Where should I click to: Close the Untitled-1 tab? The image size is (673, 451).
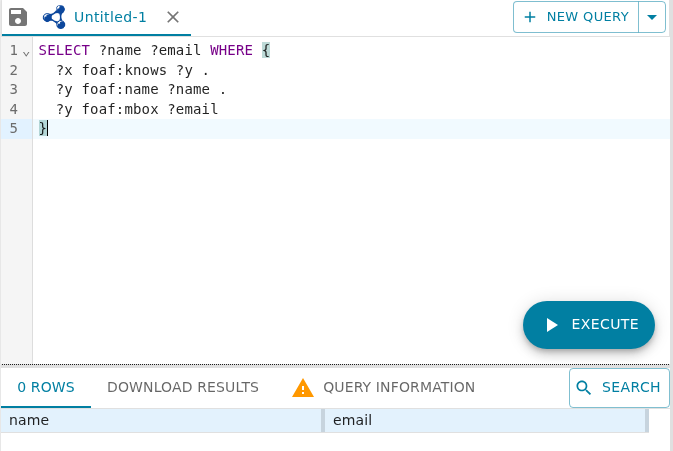click(173, 17)
